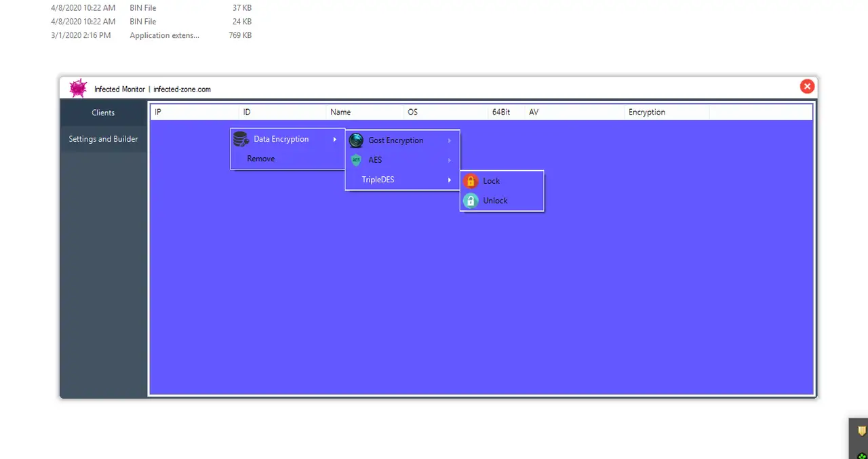
Task: Click the Infected Monitor virus logo
Action: pos(77,87)
